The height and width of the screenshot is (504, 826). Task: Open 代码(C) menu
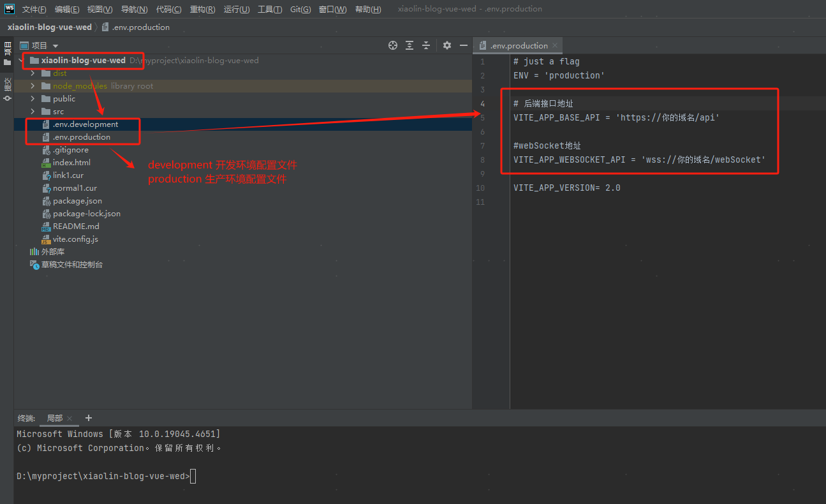[x=168, y=9]
